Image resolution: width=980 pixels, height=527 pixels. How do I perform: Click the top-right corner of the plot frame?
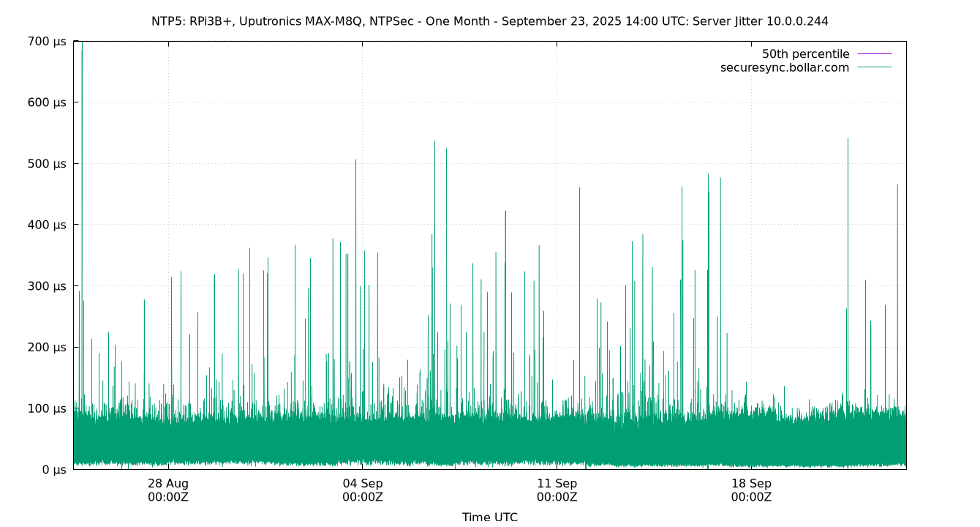905,42
